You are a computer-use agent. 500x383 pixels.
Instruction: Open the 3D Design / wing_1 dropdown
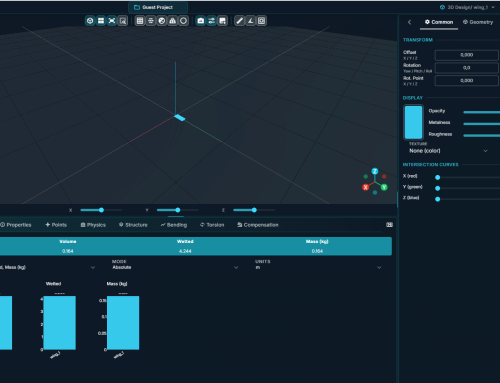[467, 7]
